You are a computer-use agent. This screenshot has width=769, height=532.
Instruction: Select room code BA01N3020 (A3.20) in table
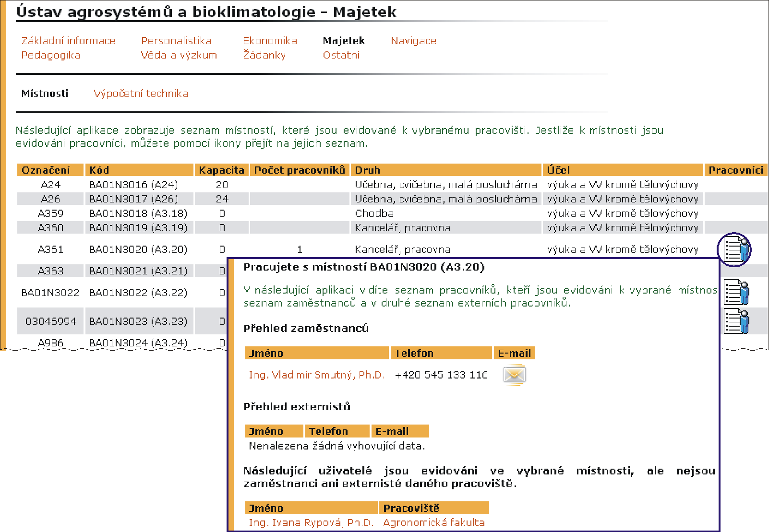138,249
